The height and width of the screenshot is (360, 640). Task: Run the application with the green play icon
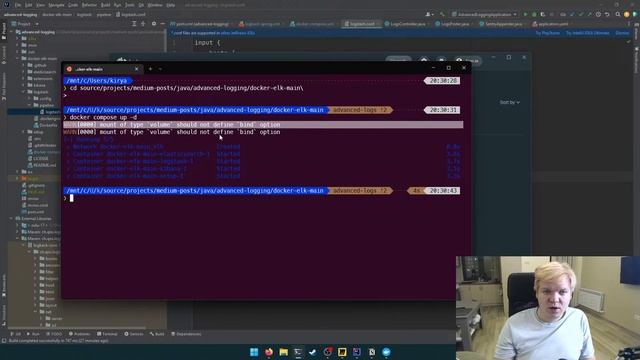[525, 14]
